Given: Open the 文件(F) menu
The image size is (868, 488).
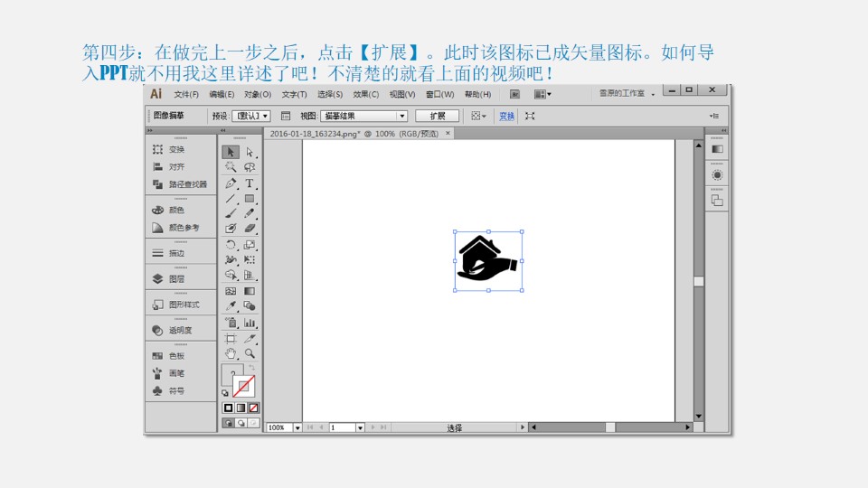Looking at the screenshot, I should pyautogui.click(x=186, y=94).
